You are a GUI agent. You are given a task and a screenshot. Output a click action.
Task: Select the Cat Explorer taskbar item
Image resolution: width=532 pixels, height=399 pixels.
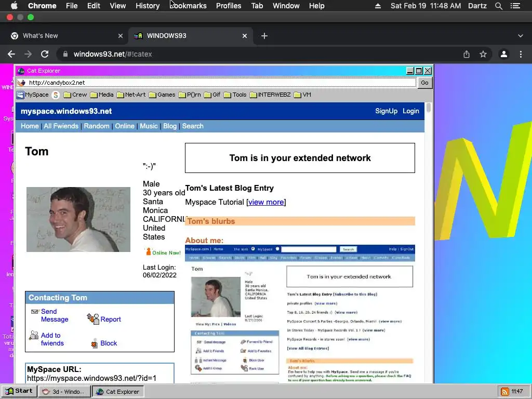(x=118, y=392)
